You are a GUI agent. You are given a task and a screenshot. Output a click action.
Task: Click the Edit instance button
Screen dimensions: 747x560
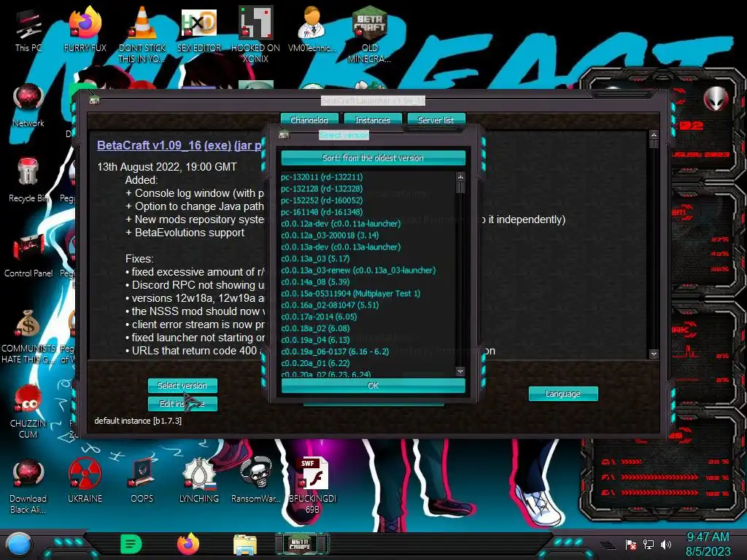pyautogui.click(x=182, y=404)
